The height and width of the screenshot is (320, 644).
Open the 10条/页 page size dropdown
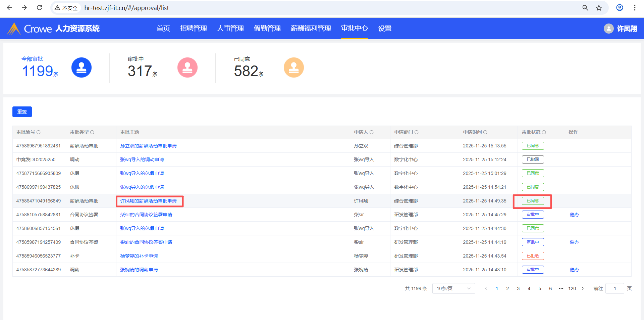coord(453,288)
